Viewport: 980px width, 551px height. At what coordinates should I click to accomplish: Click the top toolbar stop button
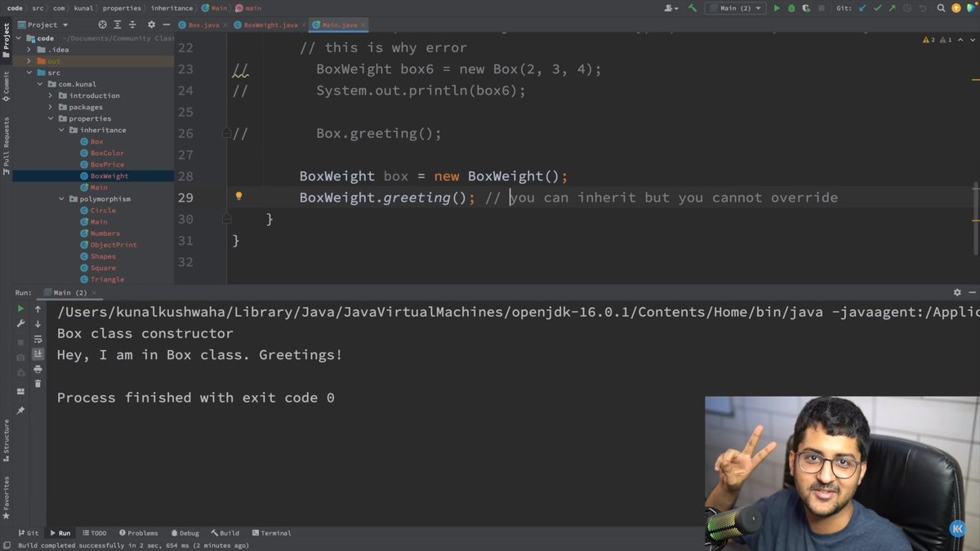(820, 8)
